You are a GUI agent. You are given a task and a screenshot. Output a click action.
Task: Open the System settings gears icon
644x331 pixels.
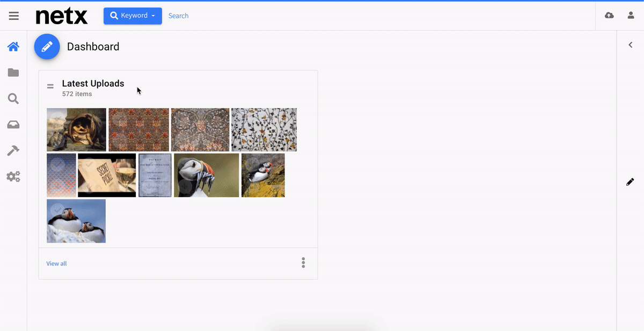[13, 176]
